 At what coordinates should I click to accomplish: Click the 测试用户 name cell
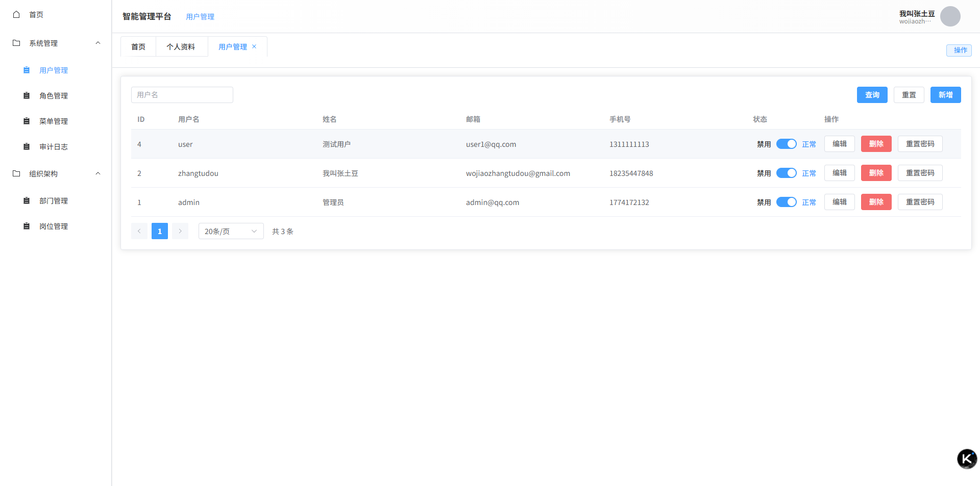click(x=336, y=144)
